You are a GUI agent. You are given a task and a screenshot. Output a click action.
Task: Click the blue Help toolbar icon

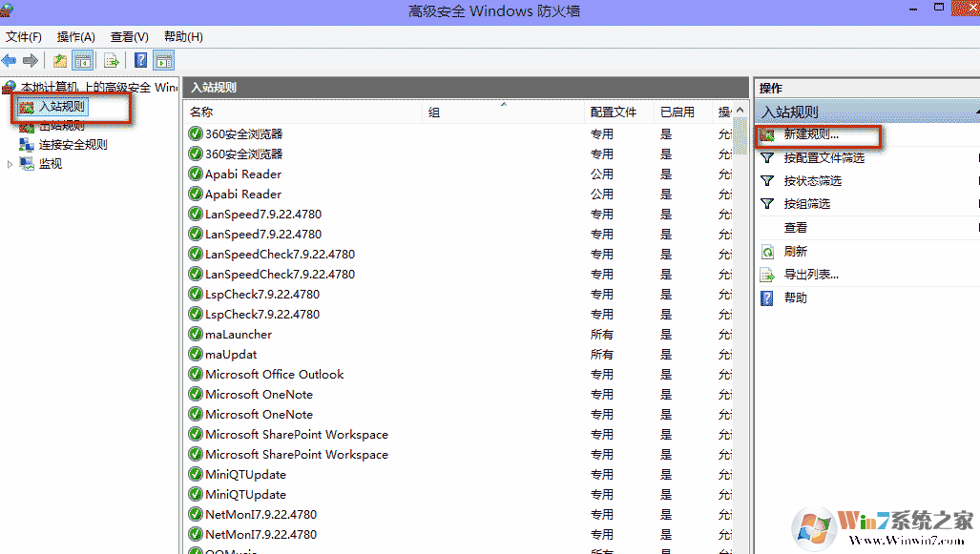click(x=140, y=61)
